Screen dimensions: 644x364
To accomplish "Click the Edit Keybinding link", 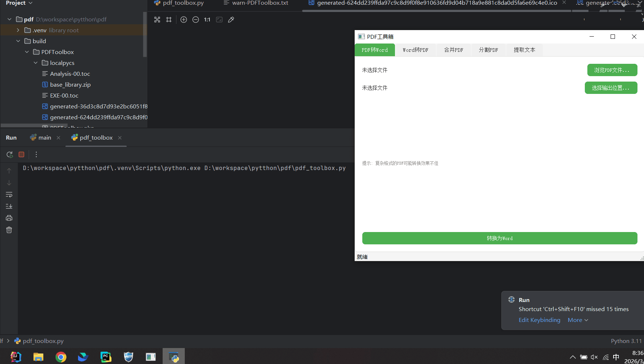I will pyautogui.click(x=539, y=320).
